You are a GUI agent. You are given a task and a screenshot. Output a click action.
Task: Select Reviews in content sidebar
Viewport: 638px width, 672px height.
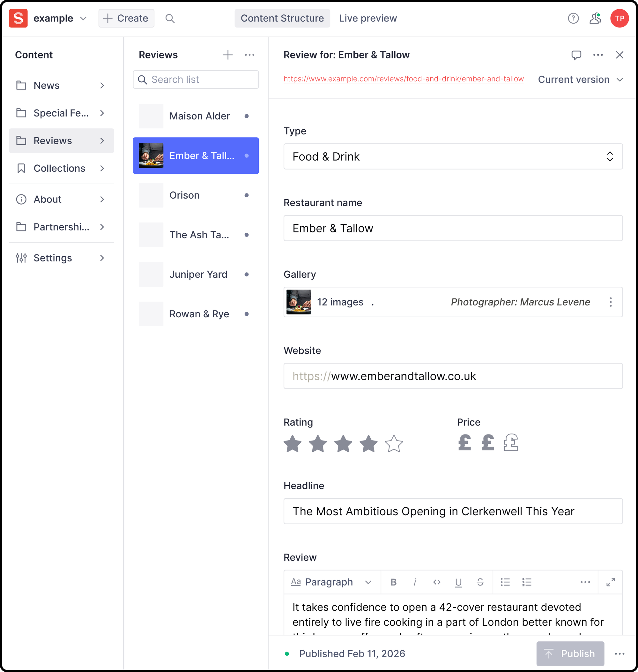(61, 141)
